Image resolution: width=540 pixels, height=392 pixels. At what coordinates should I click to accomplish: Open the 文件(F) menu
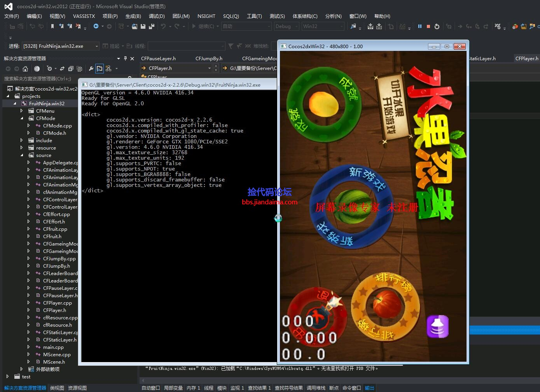pos(12,16)
